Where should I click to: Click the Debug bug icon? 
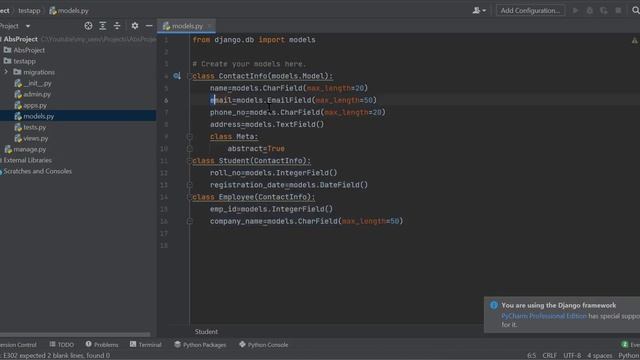[x=590, y=11]
